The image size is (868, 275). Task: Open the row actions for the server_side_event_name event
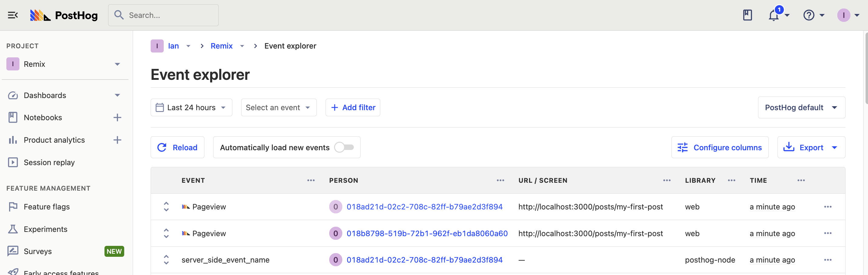pyautogui.click(x=828, y=260)
